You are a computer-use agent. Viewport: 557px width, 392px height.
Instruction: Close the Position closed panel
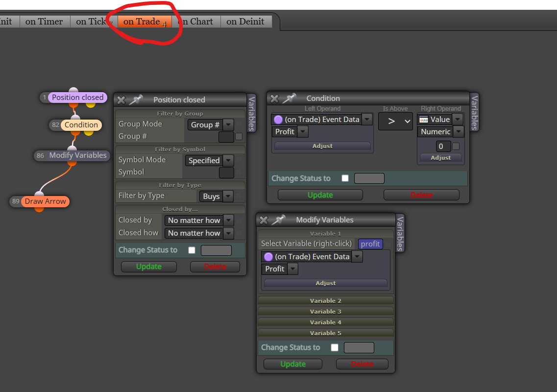coord(121,100)
